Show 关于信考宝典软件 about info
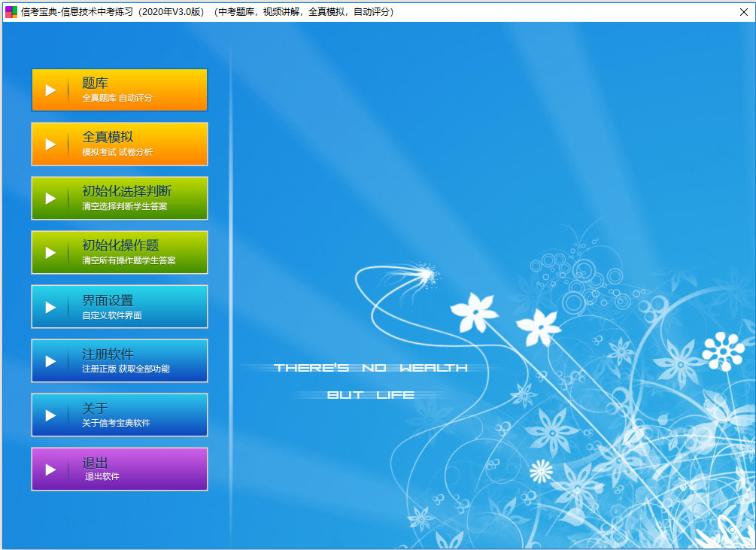This screenshot has height=550, width=756. tap(116, 423)
